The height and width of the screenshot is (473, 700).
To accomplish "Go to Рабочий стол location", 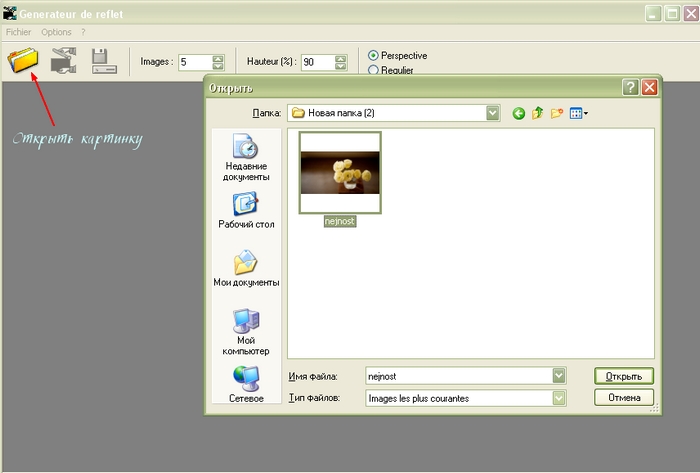I will click(x=246, y=211).
